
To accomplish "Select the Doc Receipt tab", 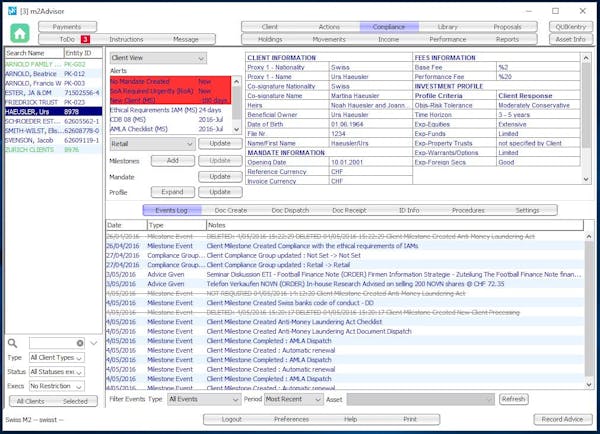I will (349, 210).
